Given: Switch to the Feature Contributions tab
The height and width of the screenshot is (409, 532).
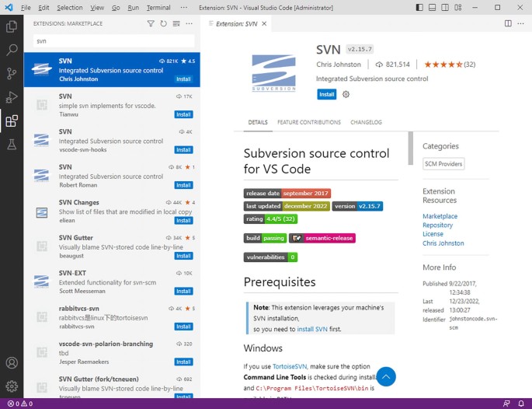Looking at the screenshot, I should (309, 122).
